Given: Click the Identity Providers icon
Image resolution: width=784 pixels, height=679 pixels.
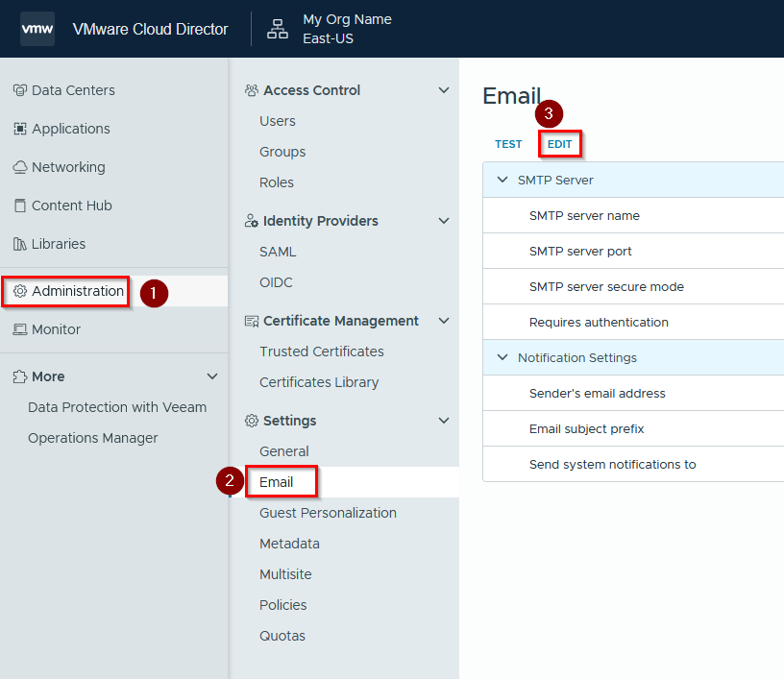Looking at the screenshot, I should click(x=252, y=221).
